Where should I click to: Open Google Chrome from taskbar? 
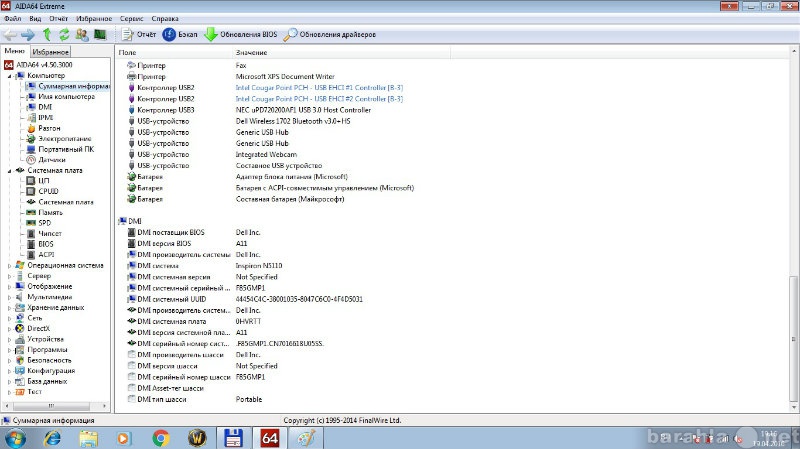[161, 438]
